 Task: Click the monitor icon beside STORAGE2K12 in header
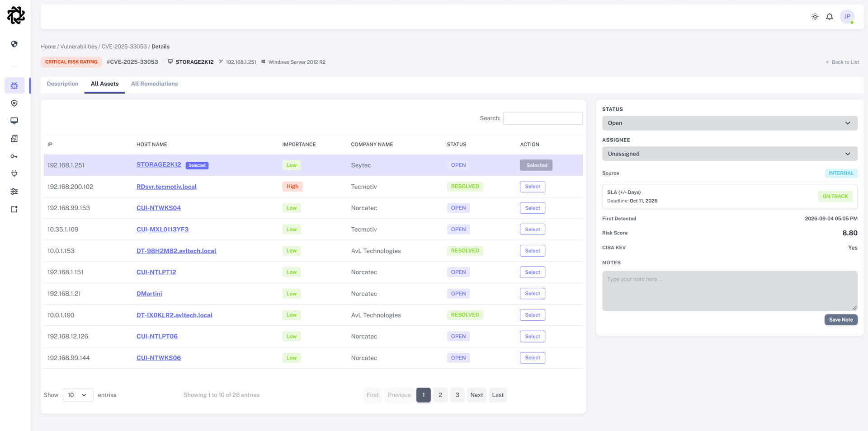(x=170, y=61)
